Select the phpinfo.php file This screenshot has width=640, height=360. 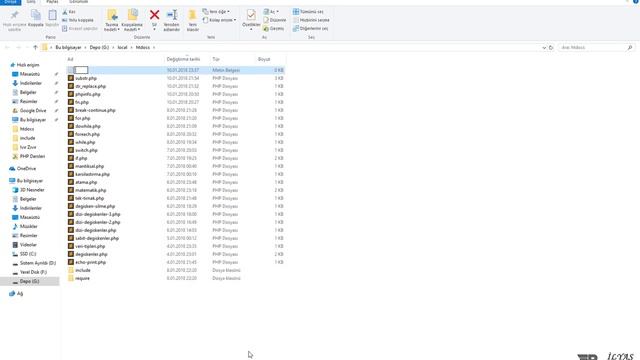click(88, 94)
